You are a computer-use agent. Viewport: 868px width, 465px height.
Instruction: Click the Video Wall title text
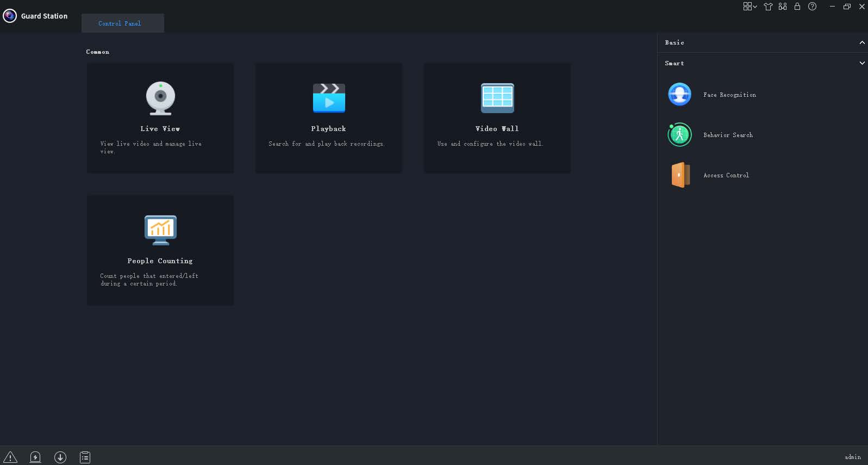497,129
